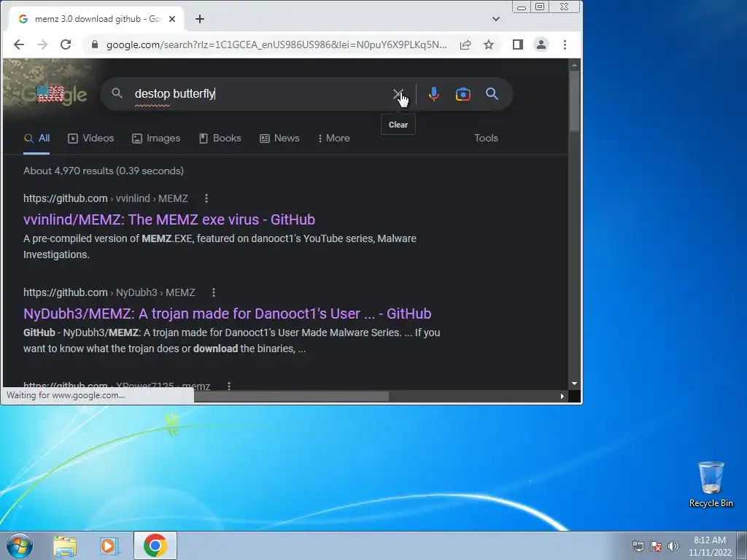Focus the search field containing destop butterfly
Viewport: 747px width, 560px height.
pos(261,94)
